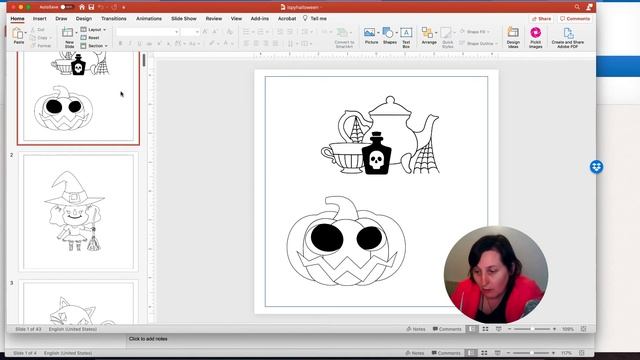The image size is (640, 360).
Task: Open the font size combo box
Action: click(x=190, y=32)
